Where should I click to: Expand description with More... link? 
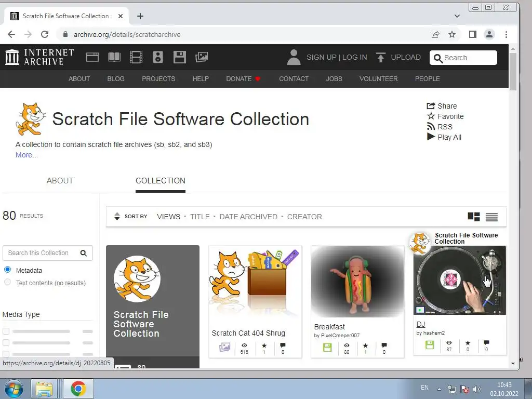tap(26, 155)
